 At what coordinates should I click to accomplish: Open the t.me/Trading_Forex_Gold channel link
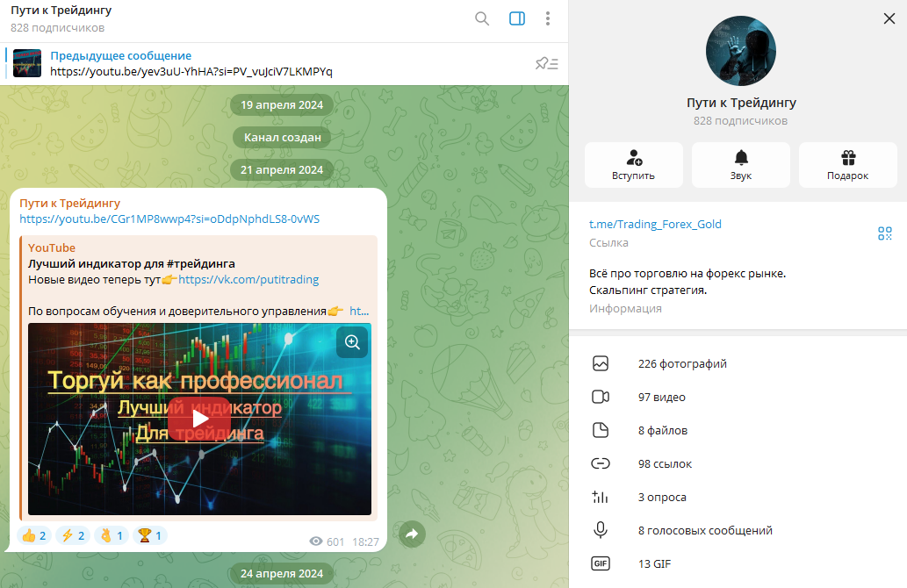point(655,224)
